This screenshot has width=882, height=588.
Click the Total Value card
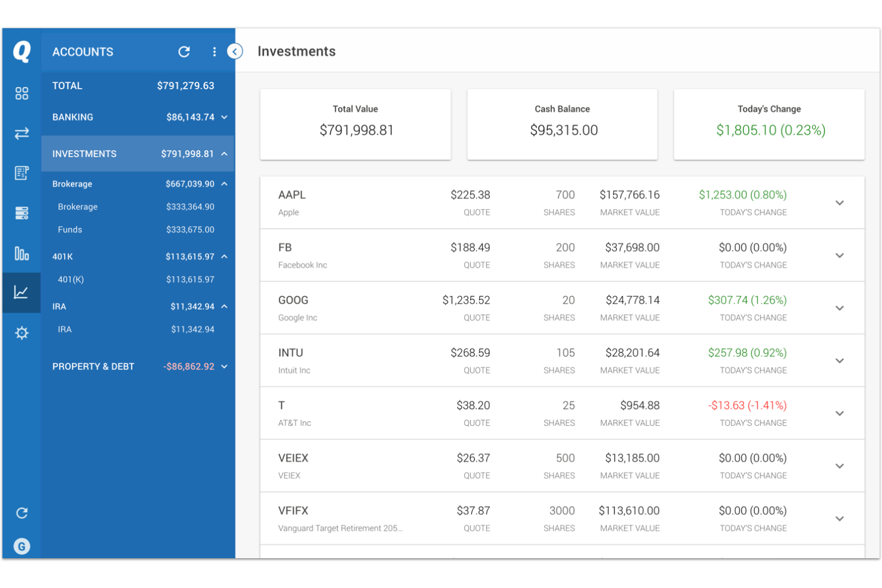pos(355,125)
